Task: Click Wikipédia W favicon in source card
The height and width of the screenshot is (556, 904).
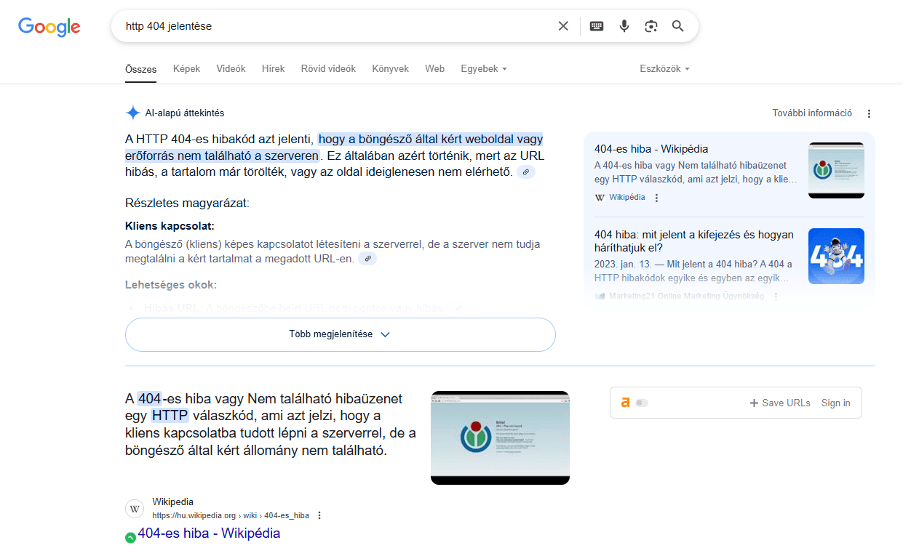Action: [600, 198]
